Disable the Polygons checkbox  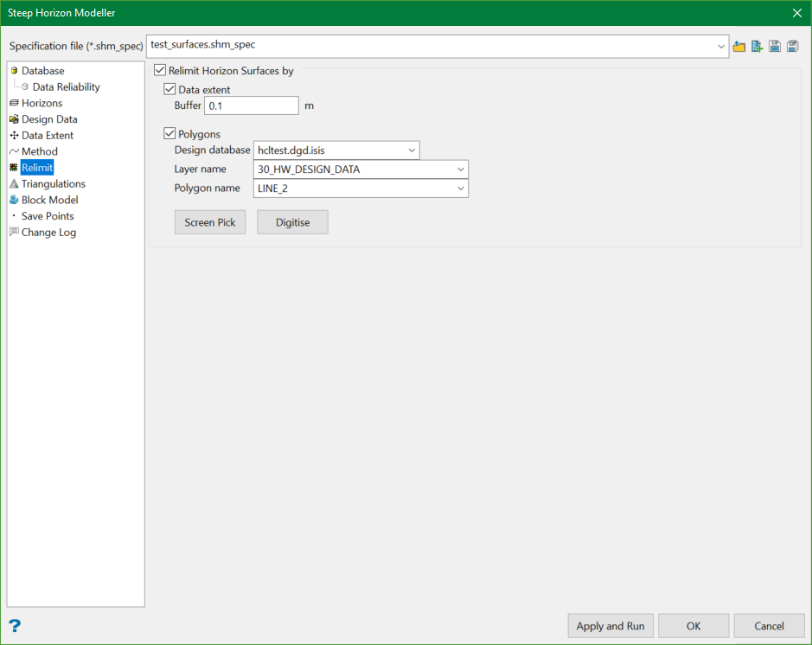click(x=169, y=134)
